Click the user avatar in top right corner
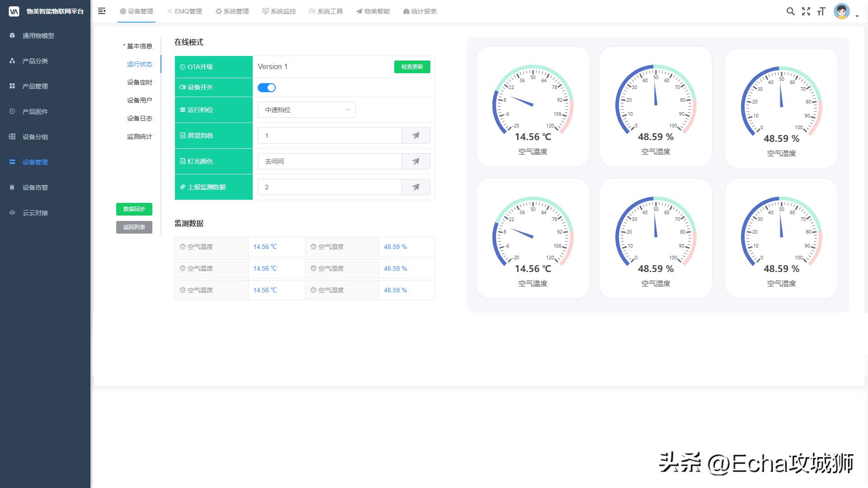This screenshot has height=488, width=868. pos(841,12)
